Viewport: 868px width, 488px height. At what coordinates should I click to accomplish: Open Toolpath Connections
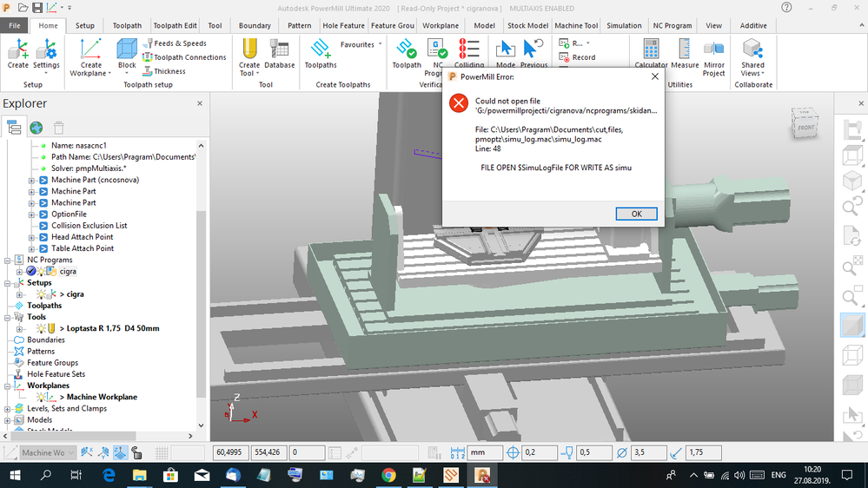(184, 57)
